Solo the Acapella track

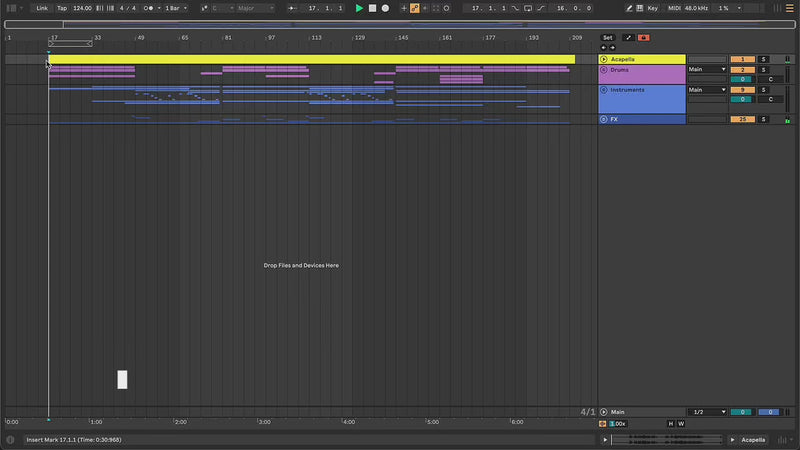click(763, 59)
